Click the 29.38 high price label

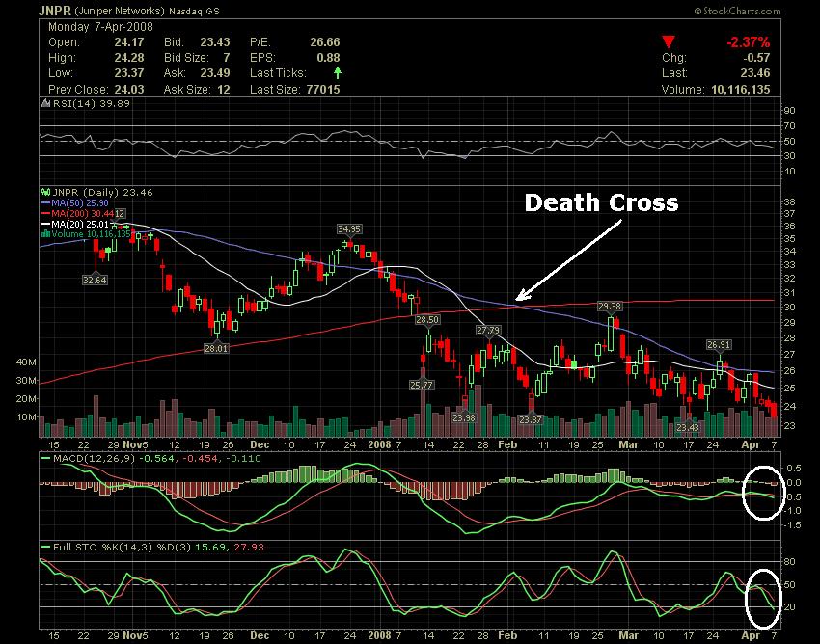click(x=610, y=307)
